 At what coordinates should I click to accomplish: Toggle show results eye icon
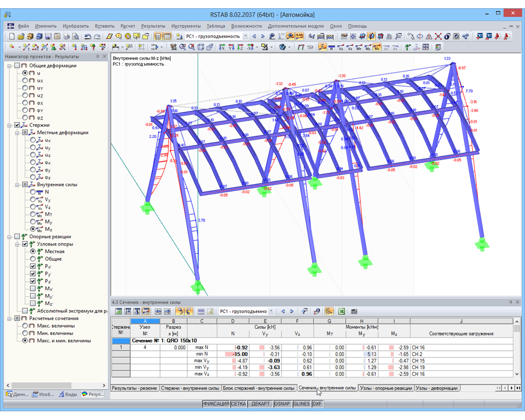(290, 36)
